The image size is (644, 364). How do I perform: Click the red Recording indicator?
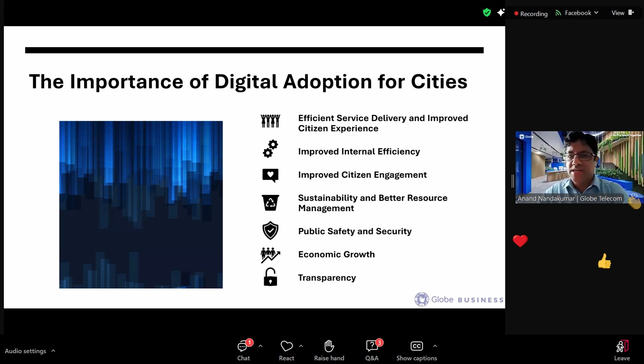click(531, 14)
